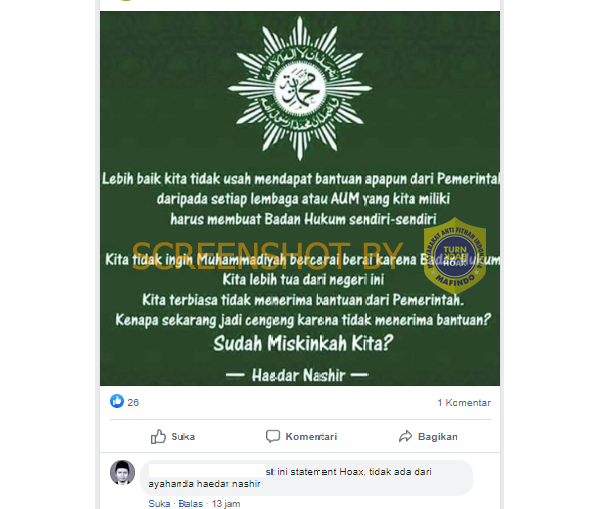Image resolution: width=600 pixels, height=509 pixels.
Task: Click the comment bubble about statement Hoax
Action: [x=307, y=478]
